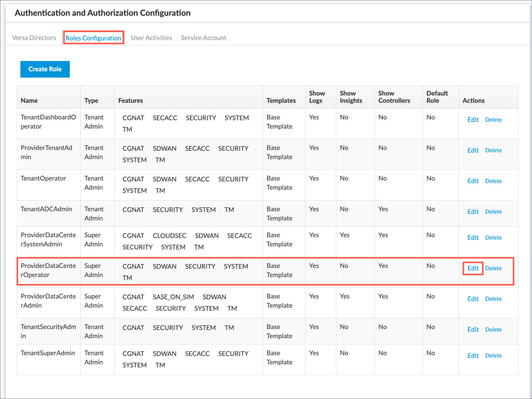Edit the ProviderDataCenterAdmin role
The image size is (532, 399).
click(473, 299)
